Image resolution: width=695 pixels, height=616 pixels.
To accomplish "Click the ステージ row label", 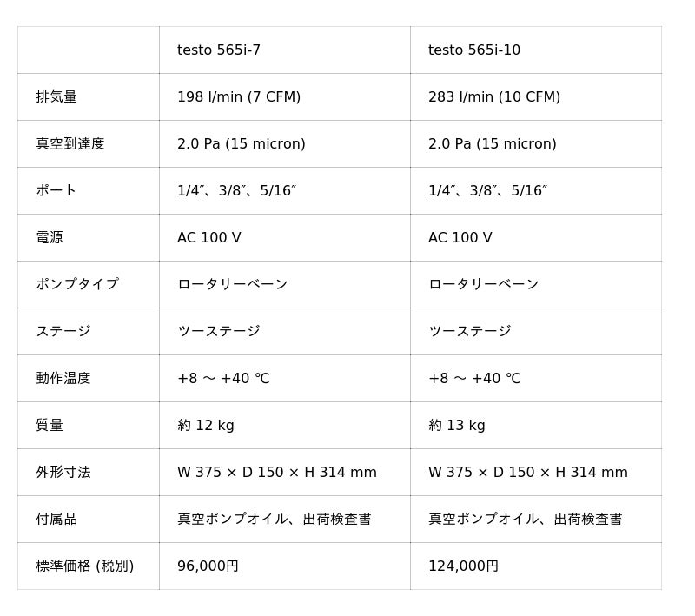I will (x=63, y=332).
